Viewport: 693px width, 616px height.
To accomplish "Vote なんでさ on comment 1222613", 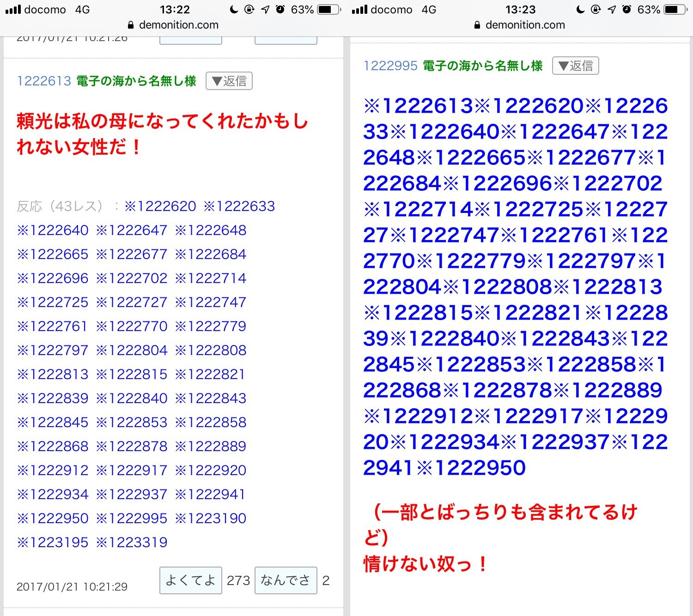I will [x=286, y=580].
